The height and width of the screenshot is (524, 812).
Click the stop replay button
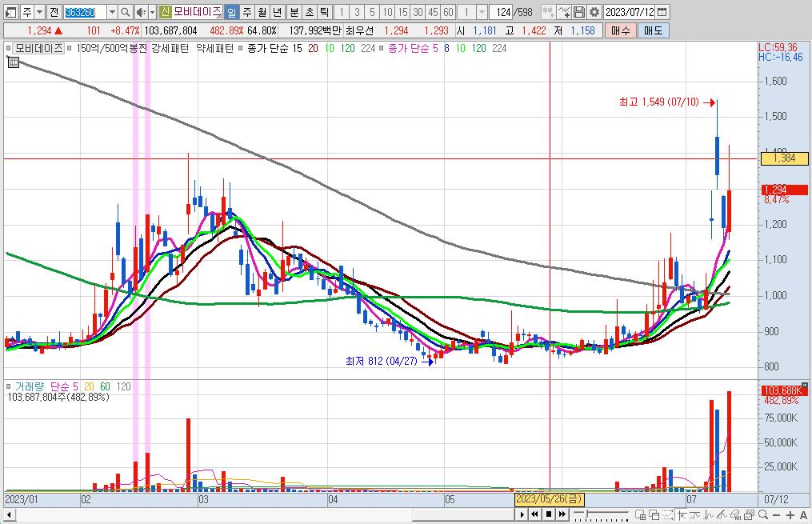[549, 514]
